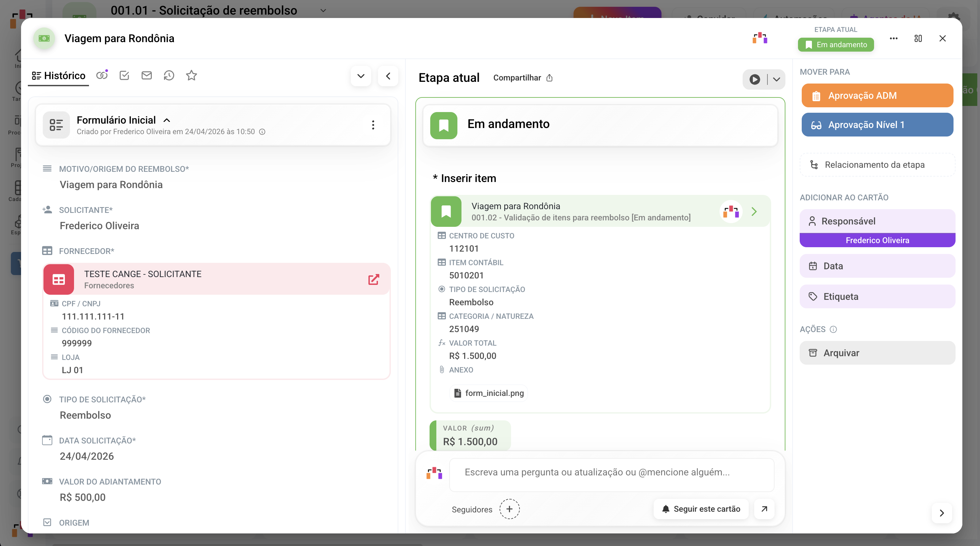Show info about form creation date

(262, 132)
